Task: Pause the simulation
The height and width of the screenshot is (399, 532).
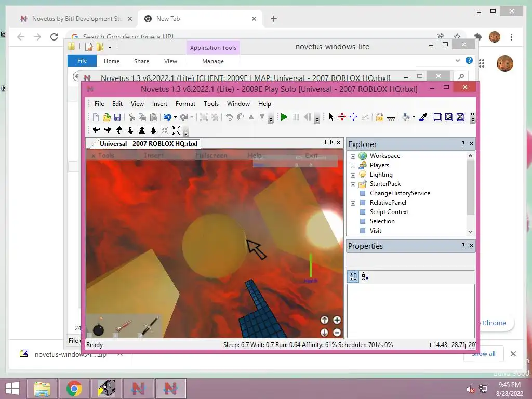Action: [296, 117]
